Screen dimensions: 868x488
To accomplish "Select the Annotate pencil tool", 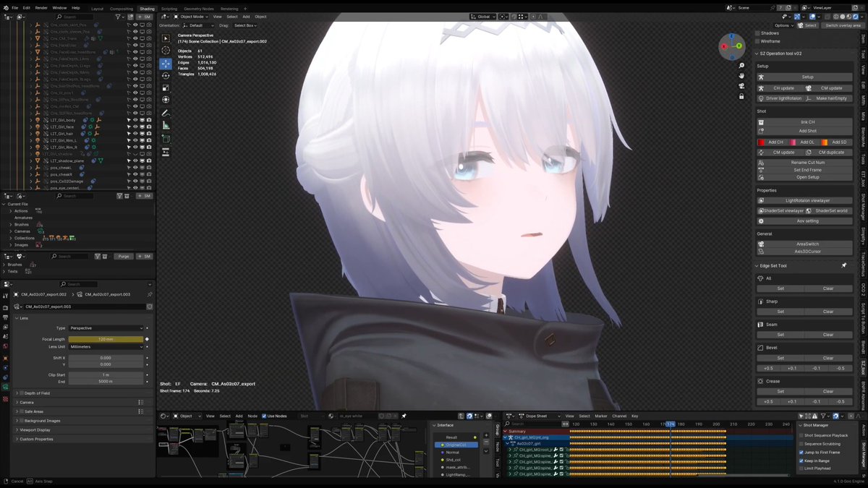I will click(x=166, y=114).
